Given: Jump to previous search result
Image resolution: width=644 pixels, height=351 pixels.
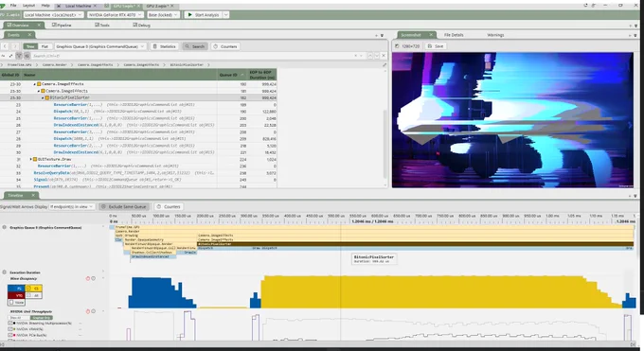Looking at the screenshot, I should click(370, 56).
